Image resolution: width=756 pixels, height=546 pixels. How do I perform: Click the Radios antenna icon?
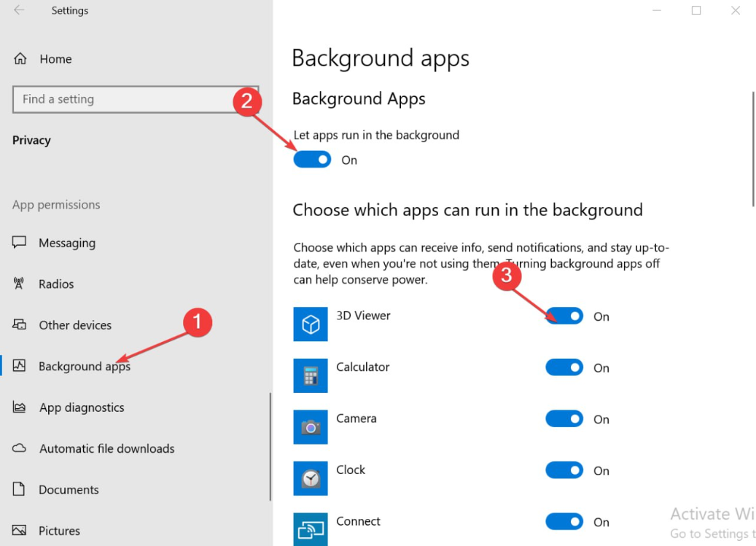point(20,284)
